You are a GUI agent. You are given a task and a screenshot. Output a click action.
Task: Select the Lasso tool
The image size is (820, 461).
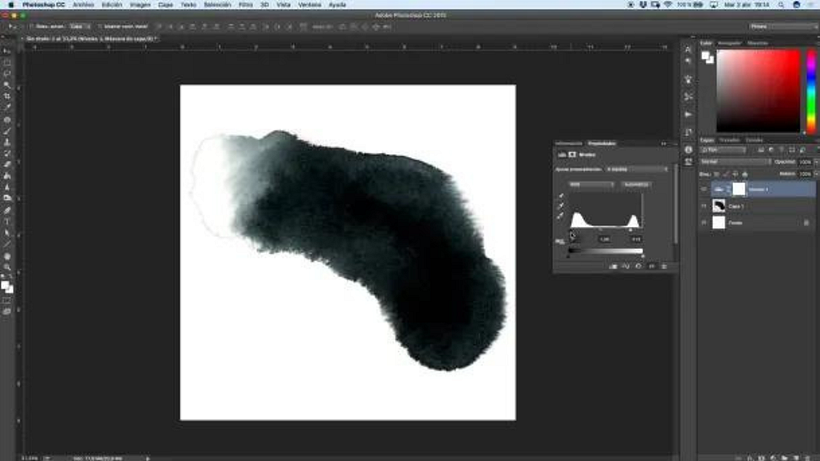click(x=7, y=74)
